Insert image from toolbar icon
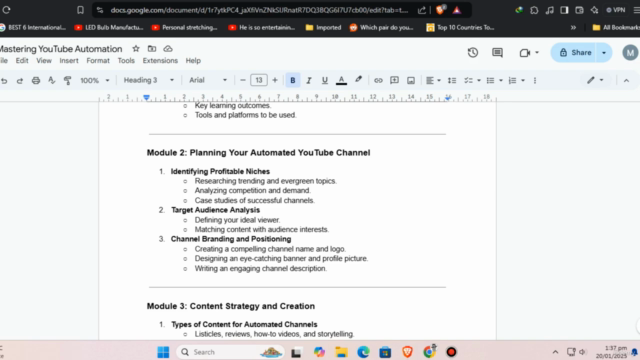Image resolution: width=640 pixels, height=360 pixels. click(411, 80)
